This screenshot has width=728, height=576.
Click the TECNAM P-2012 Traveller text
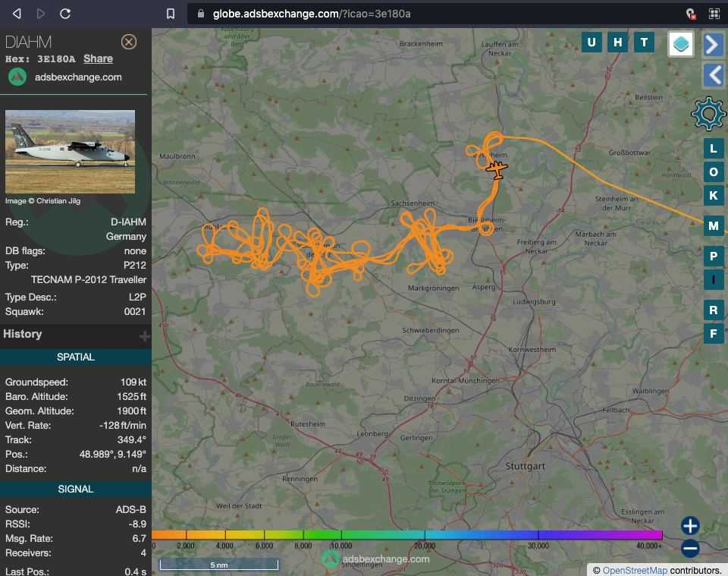tap(89, 279)
